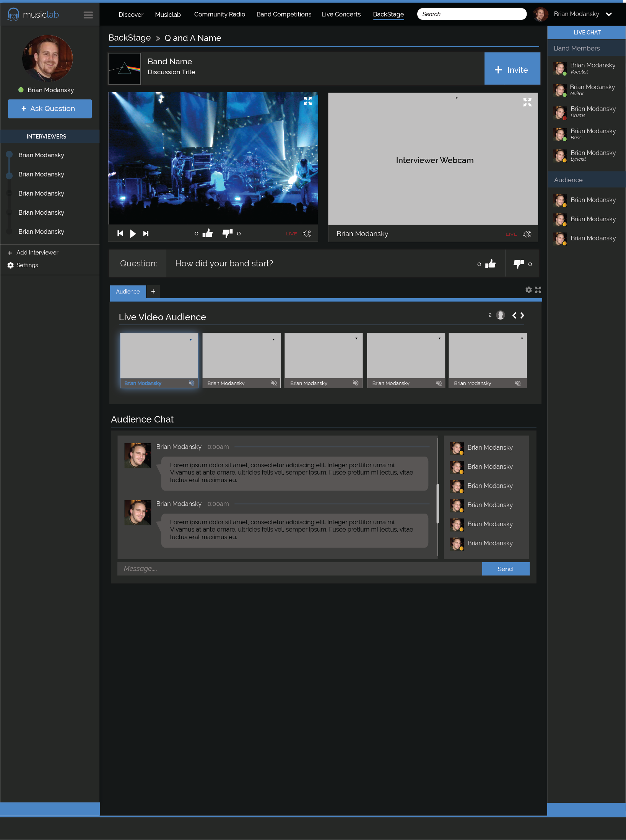626x840 pixels.
Task: Open Discover in top navigation
Action: (131, 15)
